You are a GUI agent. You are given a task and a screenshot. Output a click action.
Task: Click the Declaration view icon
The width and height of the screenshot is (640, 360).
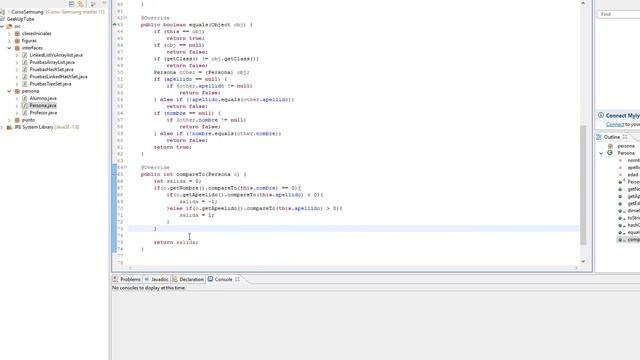(175, 279)
